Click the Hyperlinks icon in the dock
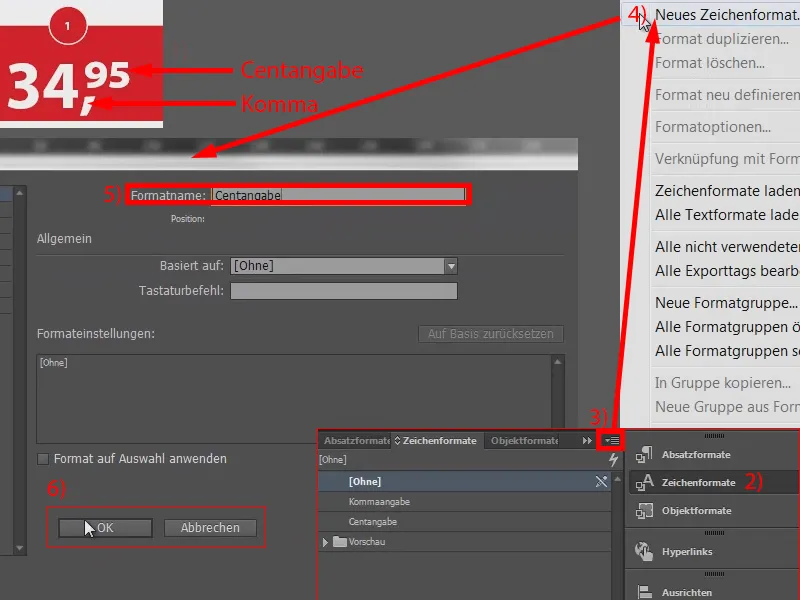Image resolution: width=800 pixels, height=600 pixels. click(644, 551)
